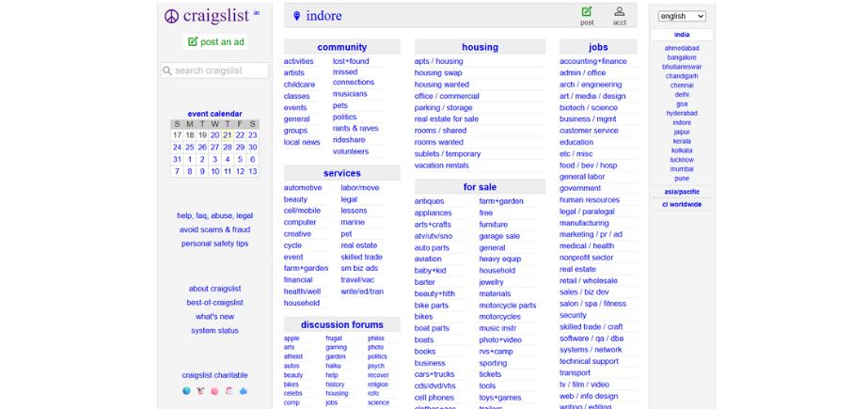Open 'software / qa / dba' jobs link
The image size is (868, 409).
592,338
